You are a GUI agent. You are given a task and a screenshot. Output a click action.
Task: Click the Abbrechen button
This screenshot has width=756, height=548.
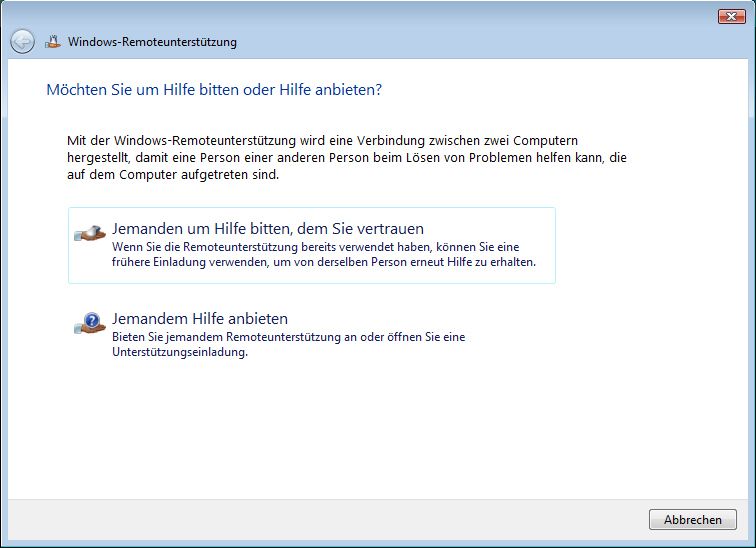(693, 520)
